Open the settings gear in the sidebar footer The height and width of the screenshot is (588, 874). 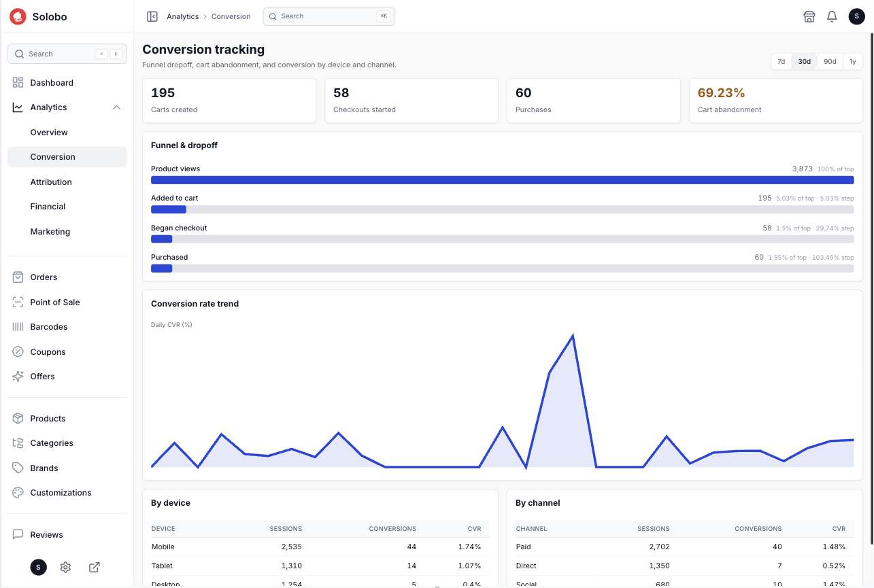click(66, 567)
